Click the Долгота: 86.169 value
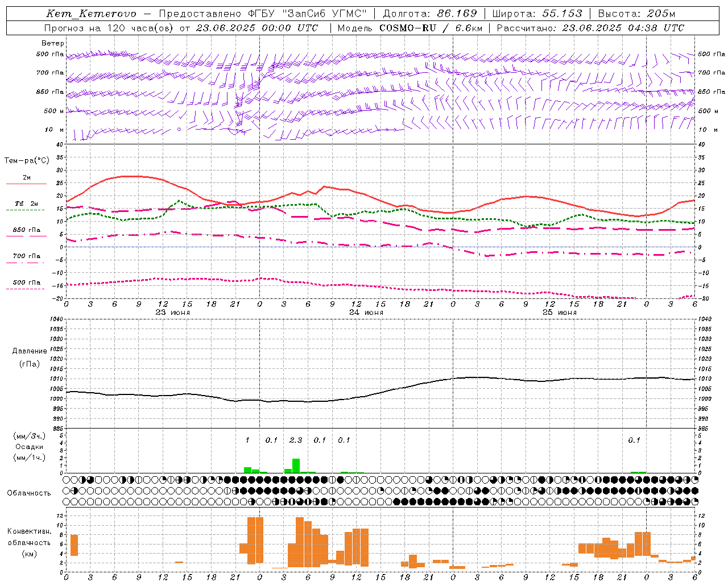The image size is (728, 582). click(x=430, y=14)
